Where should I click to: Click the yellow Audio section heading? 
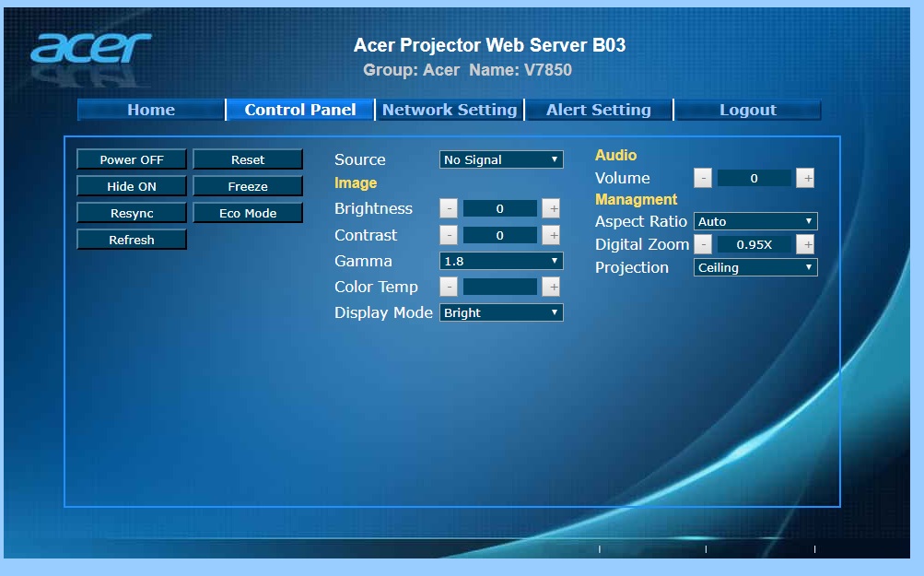click(615, 155)
